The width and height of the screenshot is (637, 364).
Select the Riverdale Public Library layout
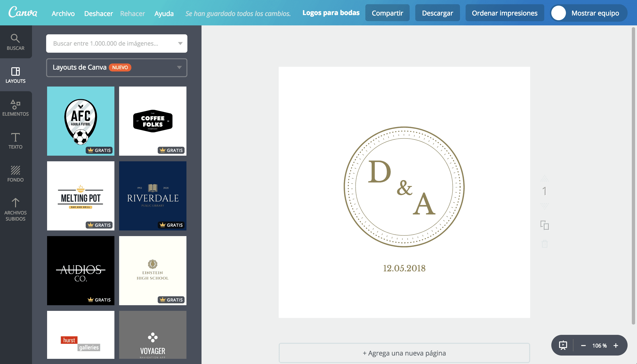tap(153, 196)
